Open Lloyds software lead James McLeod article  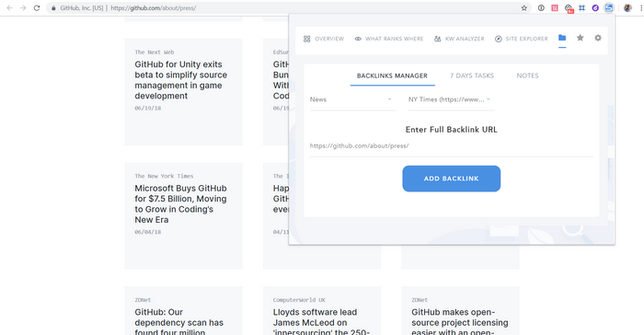pyautogui.click(x=322, y=322)
